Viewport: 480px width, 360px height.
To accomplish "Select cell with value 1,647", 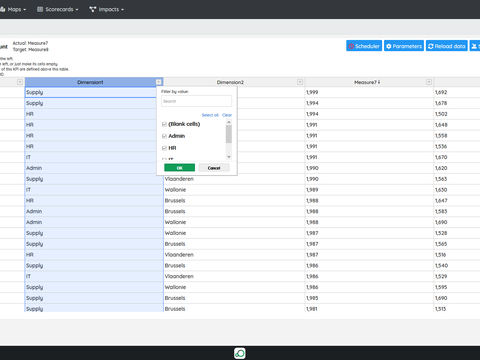I will click(x=457, y=201).
